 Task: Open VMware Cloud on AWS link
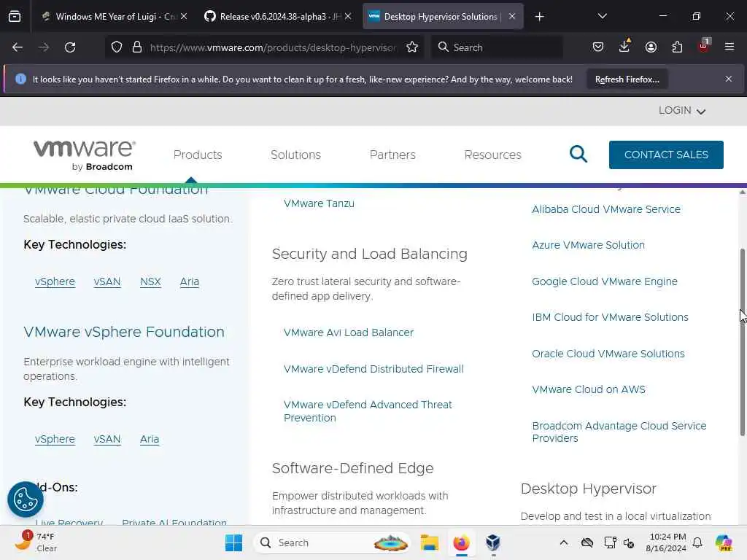[589, 389]
